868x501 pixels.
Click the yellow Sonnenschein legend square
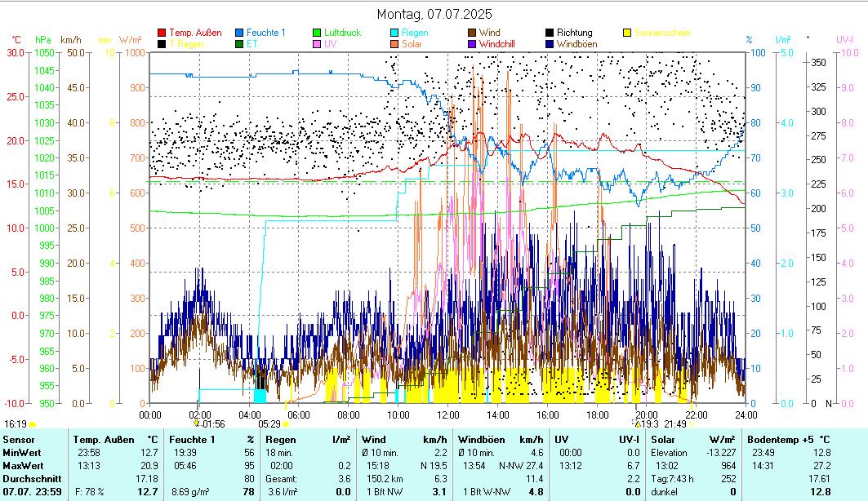coord(627,33)
